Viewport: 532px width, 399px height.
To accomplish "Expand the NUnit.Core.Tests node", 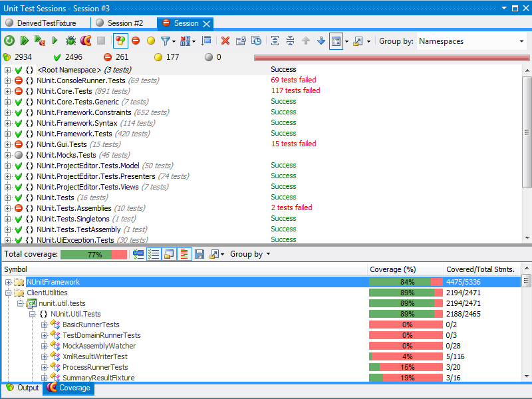I will tap(7, 91).
